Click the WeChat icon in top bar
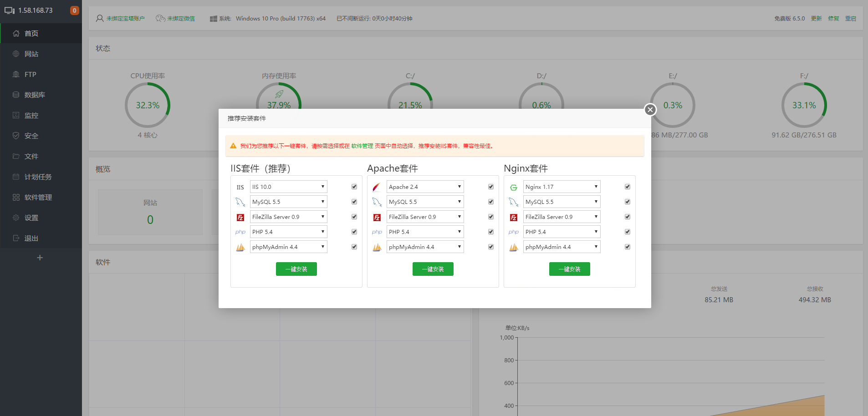 [x=160, y=19]
